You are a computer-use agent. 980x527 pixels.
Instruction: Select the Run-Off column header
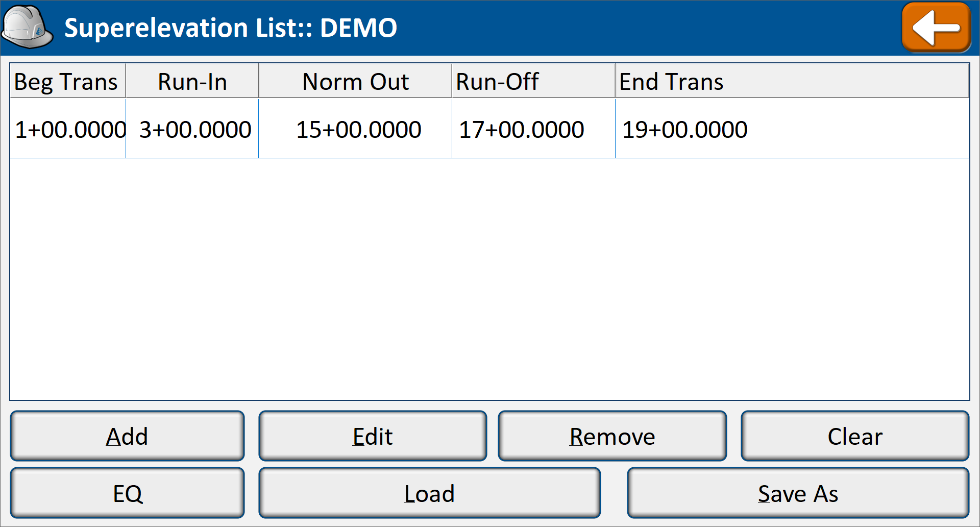[533, 81]
